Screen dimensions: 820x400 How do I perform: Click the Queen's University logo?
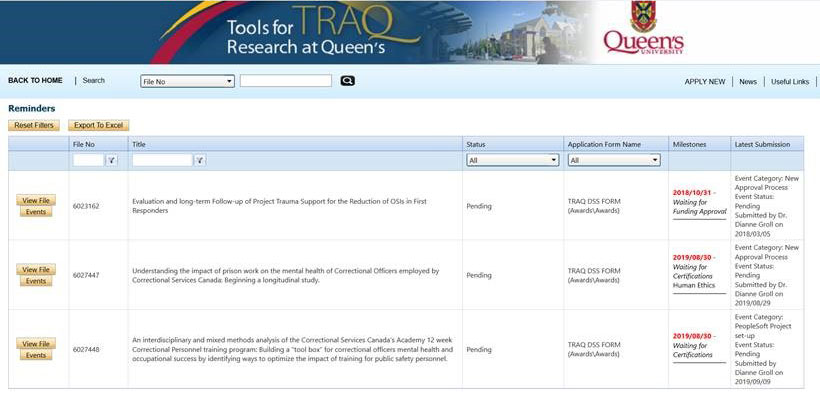643,30
